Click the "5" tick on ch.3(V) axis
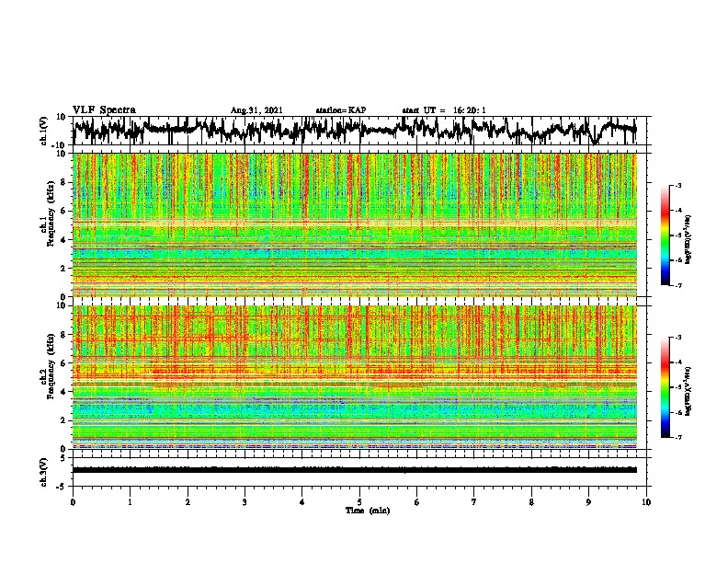The width and height of the screenshot is (728, 563). click(x=64, y=458)
